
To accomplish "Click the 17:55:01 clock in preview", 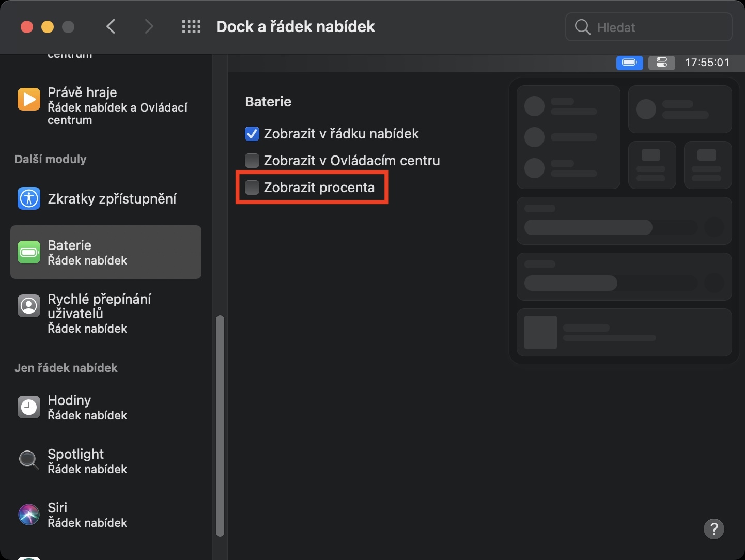I will point(707,63).
